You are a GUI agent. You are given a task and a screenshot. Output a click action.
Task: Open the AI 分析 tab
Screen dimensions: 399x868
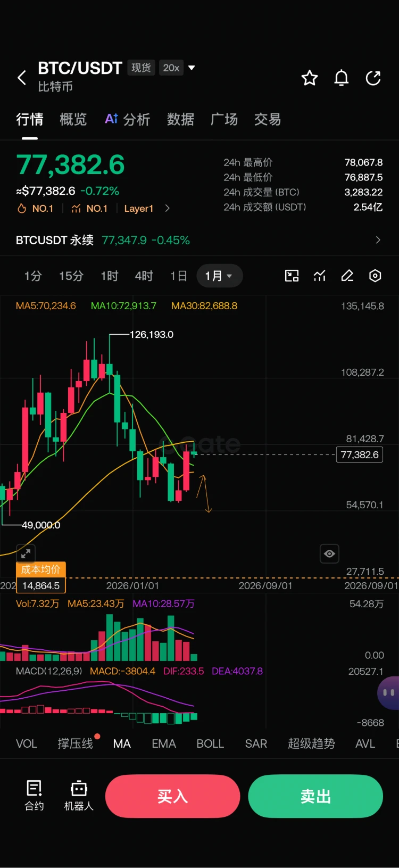click(128, 119)
